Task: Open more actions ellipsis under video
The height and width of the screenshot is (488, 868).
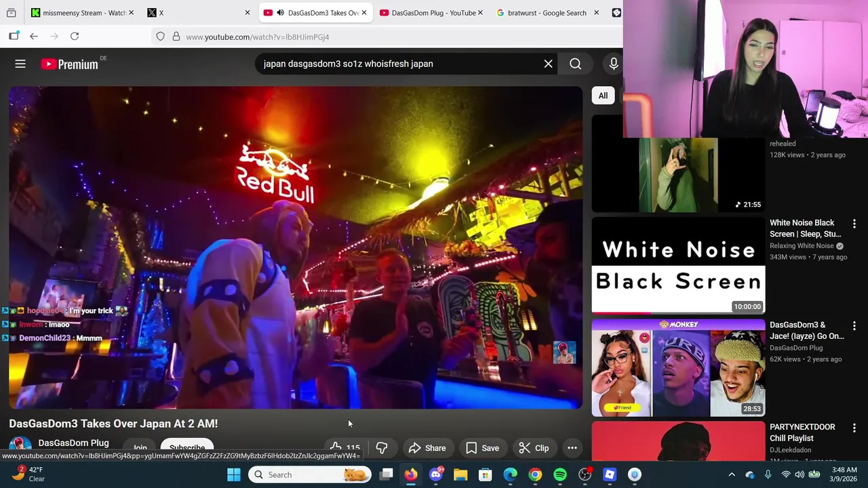Action: coord(572,448)
